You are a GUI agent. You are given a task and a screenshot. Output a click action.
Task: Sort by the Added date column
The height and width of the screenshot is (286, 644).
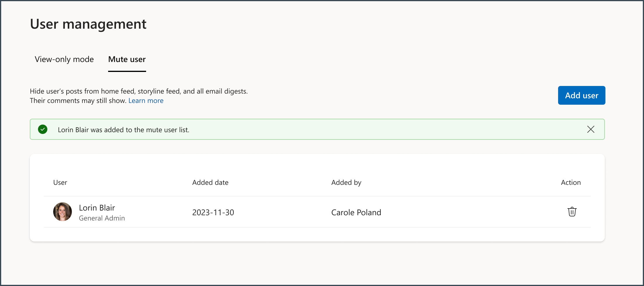210,182
